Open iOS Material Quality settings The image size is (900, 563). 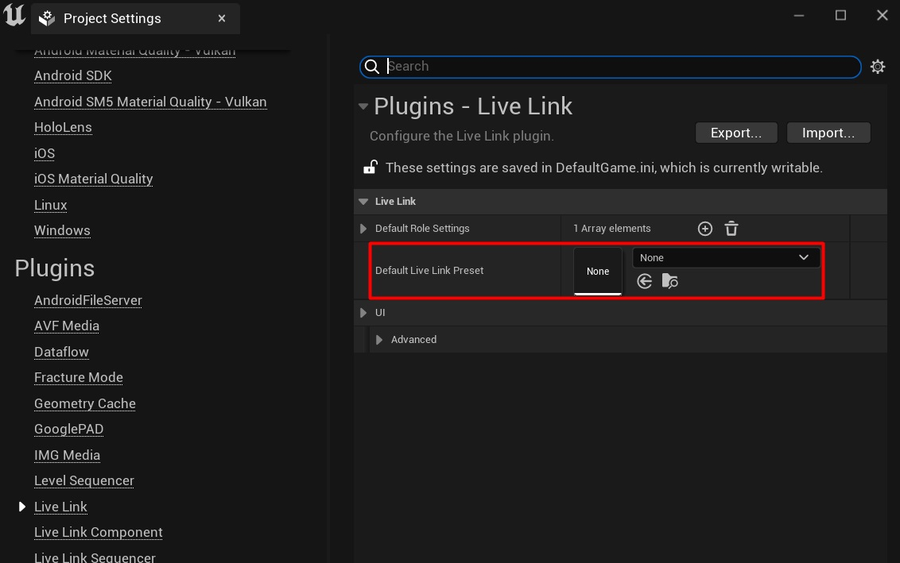[x=94, y=179]
